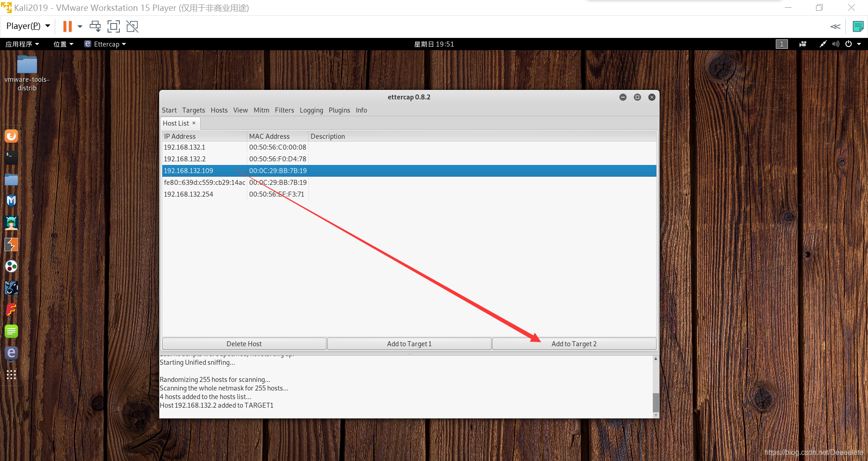
Task: Select host 192.168.132.2
Action: [x=409, y=159]
